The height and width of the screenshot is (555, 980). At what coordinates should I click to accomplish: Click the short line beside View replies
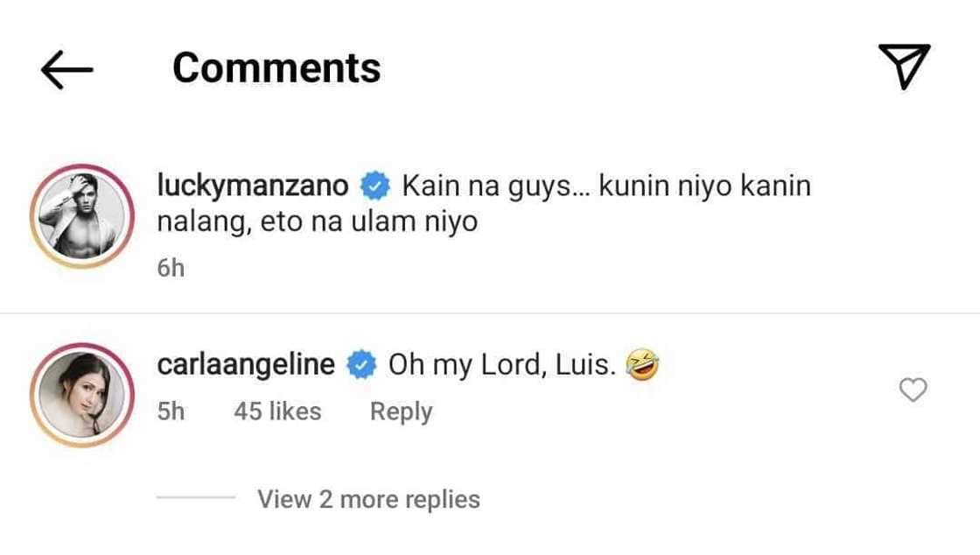click(196, 498)
